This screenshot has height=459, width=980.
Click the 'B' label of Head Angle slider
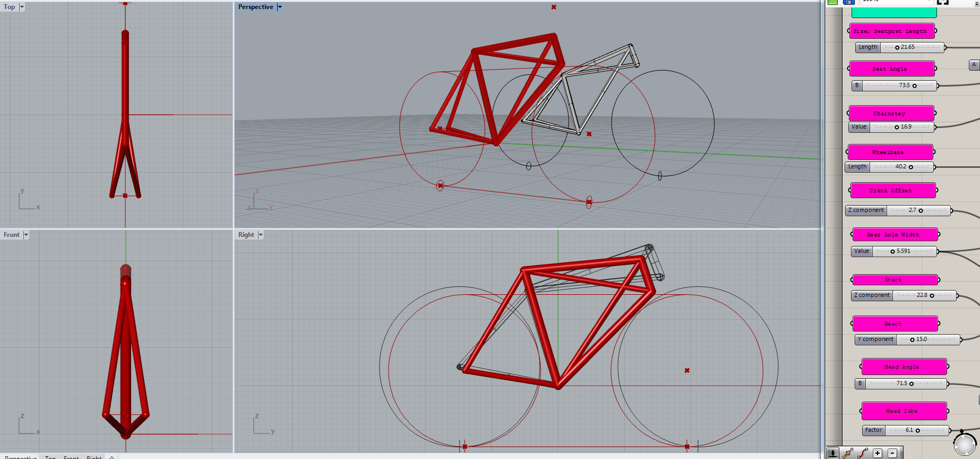click(860, 384)
